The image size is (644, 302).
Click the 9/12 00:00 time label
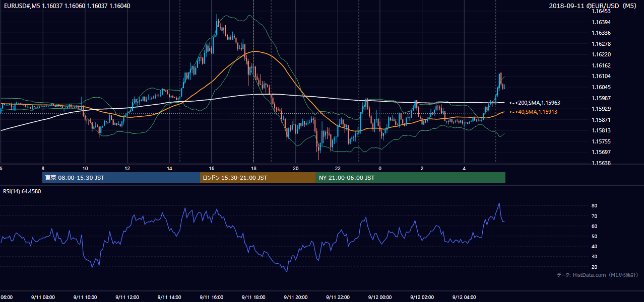point(380,297)
